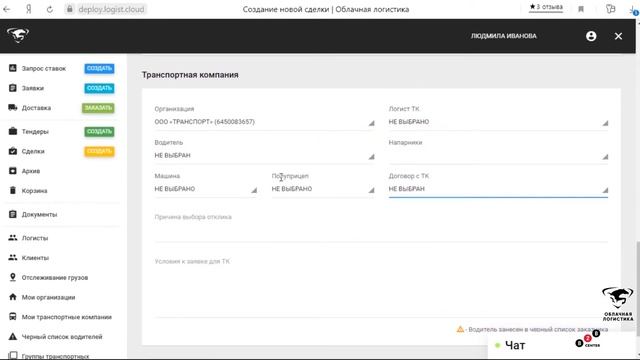The height and width of the screenshot is (360, 640).
Task: Click СОЗДАТЬ button next to Запрос ставок
Action: point(99,68)
